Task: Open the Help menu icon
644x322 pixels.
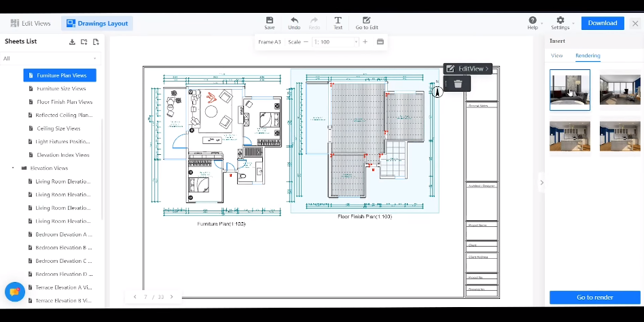Action: click(533, 20)
